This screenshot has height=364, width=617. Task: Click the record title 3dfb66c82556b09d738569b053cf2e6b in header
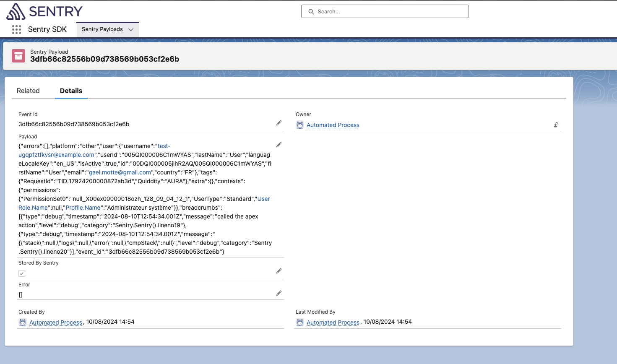pyautogui.click(x=105, y=59)
